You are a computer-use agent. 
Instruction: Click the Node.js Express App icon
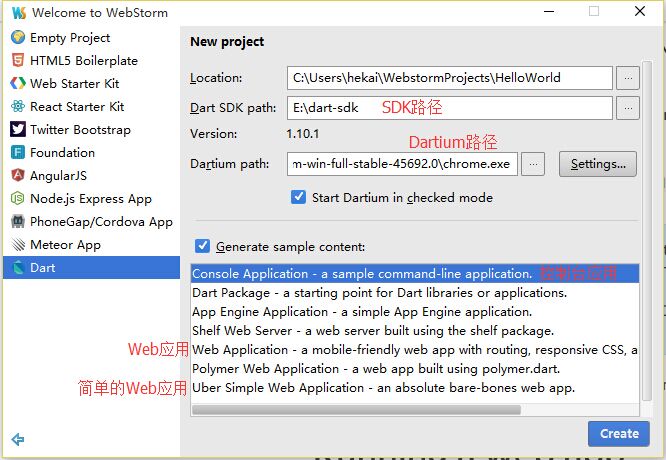(18, 198)
